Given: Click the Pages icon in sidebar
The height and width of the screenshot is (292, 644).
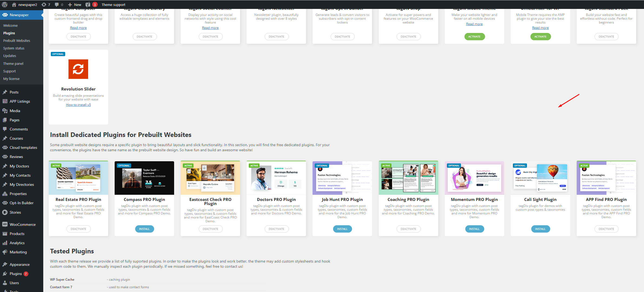Looking at the screenshot, I should [5, 120].
